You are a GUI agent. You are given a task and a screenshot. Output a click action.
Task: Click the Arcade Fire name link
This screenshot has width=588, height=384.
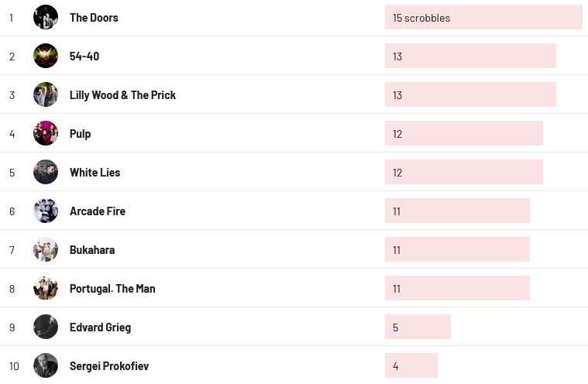[97, 211]
